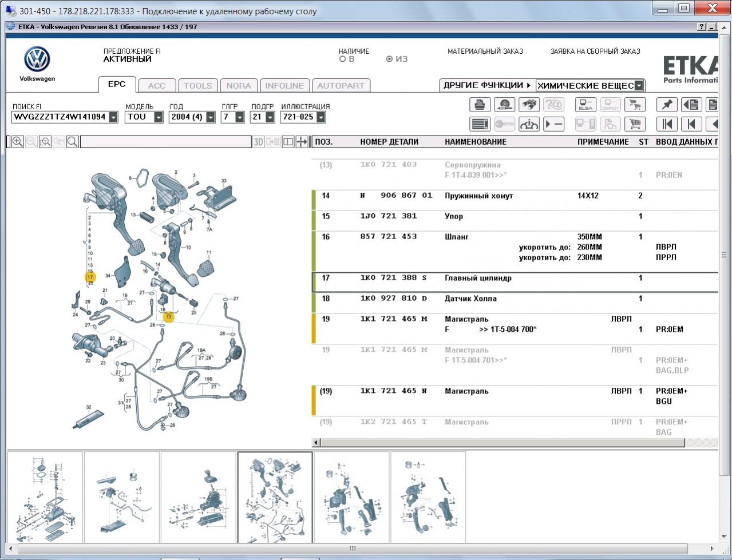This screenshot has width=732, height=560.
Task: Click the illustration search input field
Action: [165, 142]
